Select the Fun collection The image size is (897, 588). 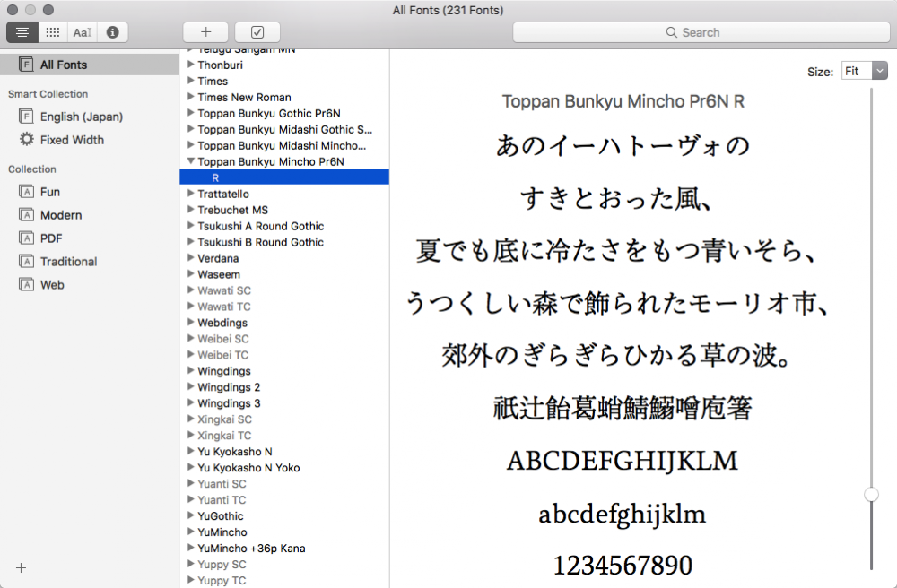(49, 192)
